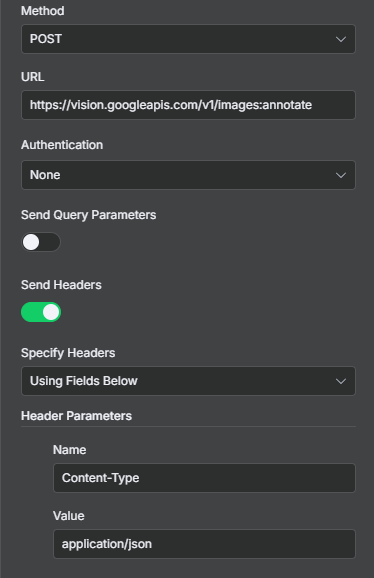
Task: Open the Specify Headers dropdown, Using Fields Below
Action: coord(188,381)
